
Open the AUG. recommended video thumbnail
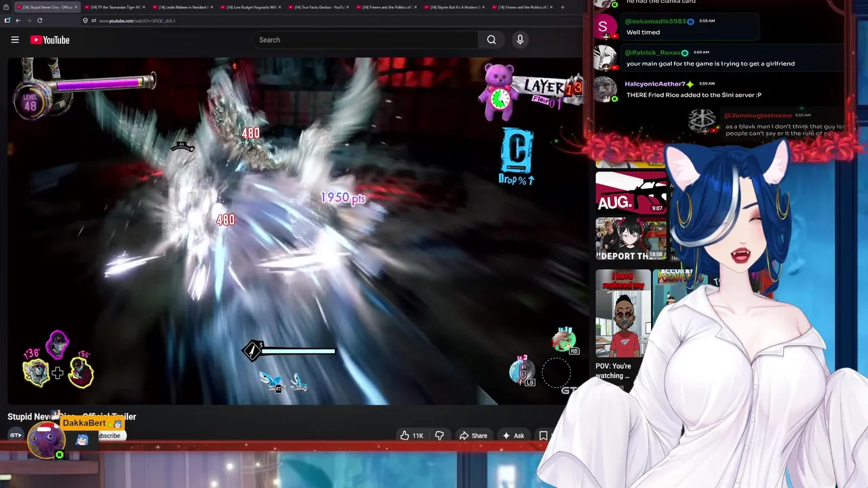click(x=631, y=192)
